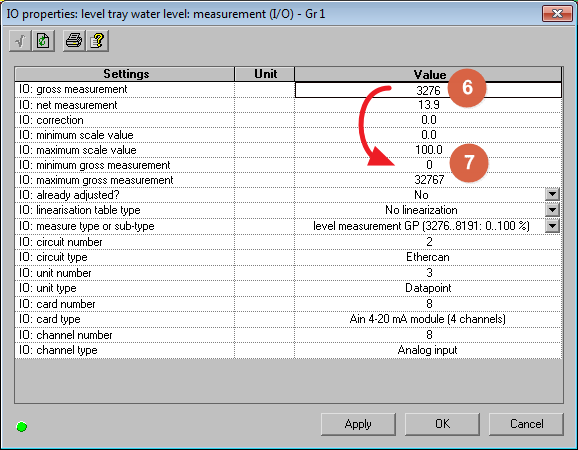Click the 'IO: circuit type' row label
Image resolution: width=578 pixels, height=450 pixels.
(x=53, y=257)
